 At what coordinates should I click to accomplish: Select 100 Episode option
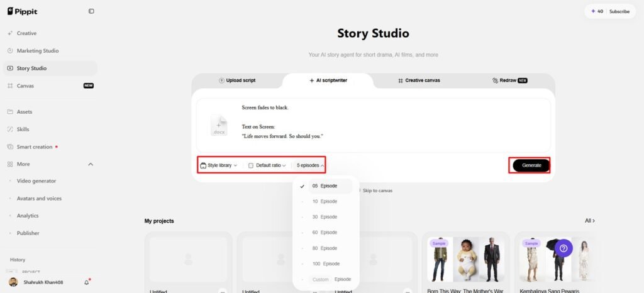[326, 264]
